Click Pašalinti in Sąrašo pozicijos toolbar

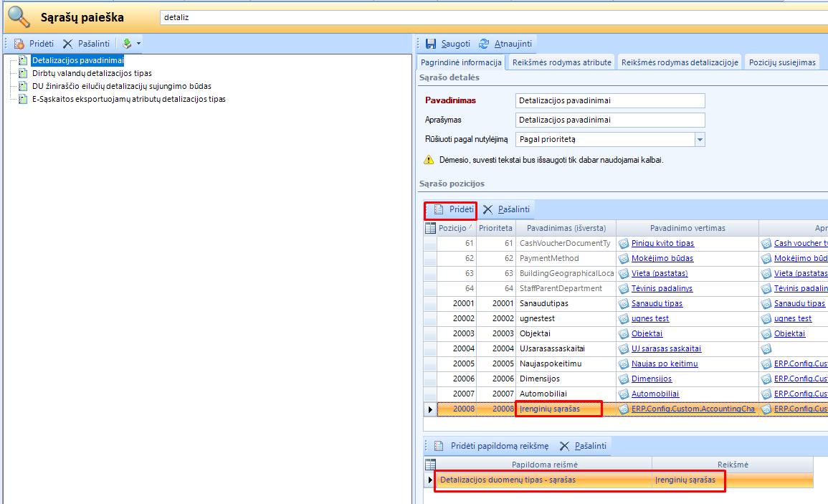pyautogui.click(x=506, y=210)
